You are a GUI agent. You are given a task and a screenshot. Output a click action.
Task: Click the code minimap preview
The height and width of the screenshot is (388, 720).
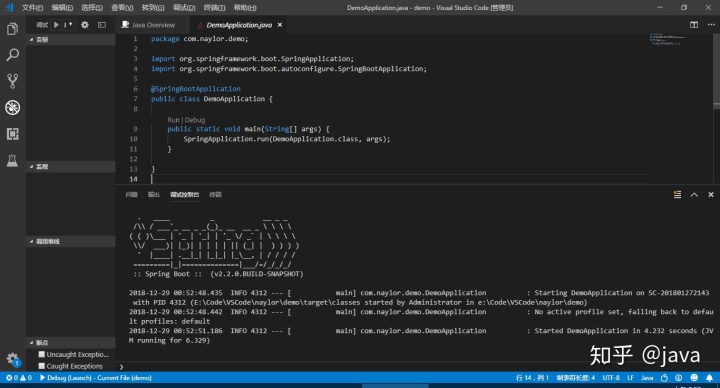[x=669, y=40]
